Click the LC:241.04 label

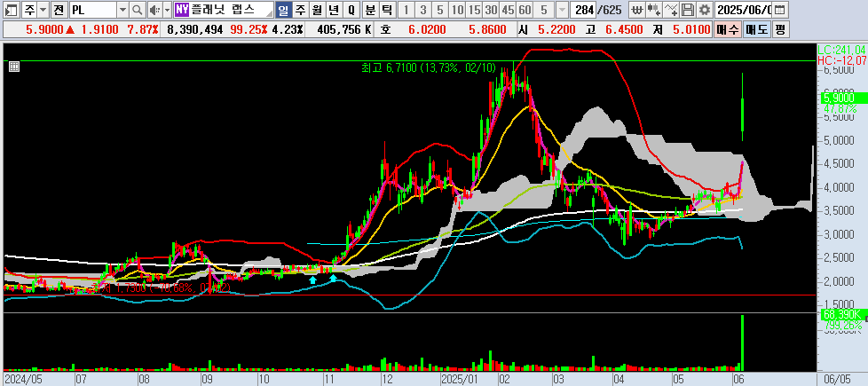coord(841,50)
